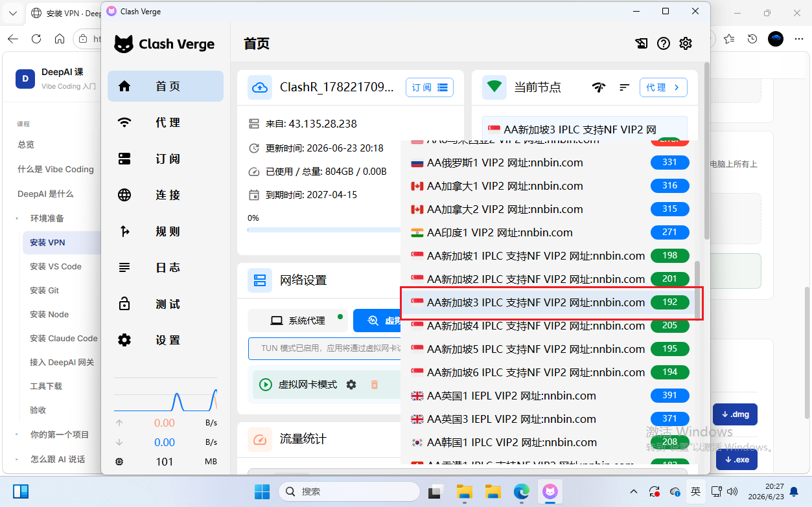812x507 pixels.
Task: Click node dropdown list scrollbar thumb
Action: (697, 290)
